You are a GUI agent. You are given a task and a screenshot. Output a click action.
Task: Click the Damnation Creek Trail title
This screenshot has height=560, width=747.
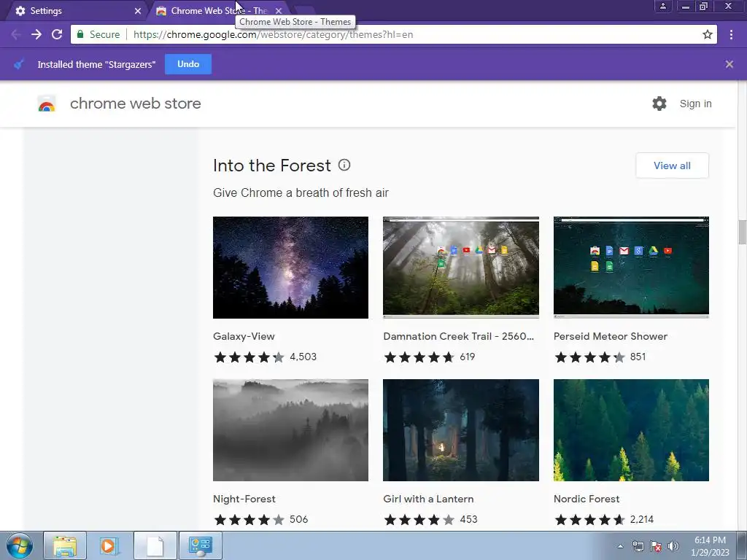pyautogui.click(x=458, y=336)
